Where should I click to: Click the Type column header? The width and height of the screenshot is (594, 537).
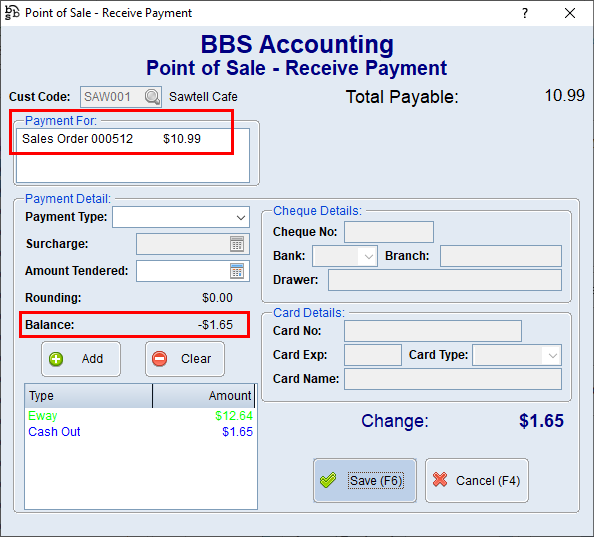pos(89,396)
